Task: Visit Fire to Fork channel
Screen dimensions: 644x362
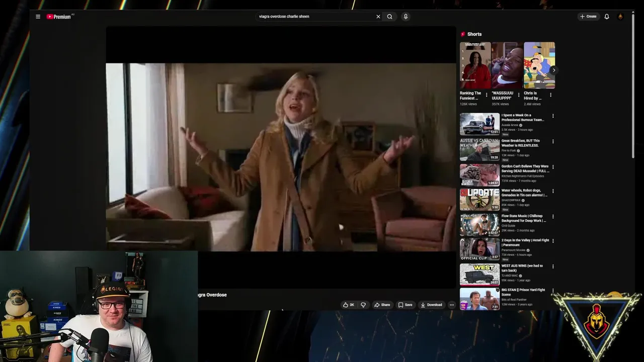Action: tap(509, 150)
